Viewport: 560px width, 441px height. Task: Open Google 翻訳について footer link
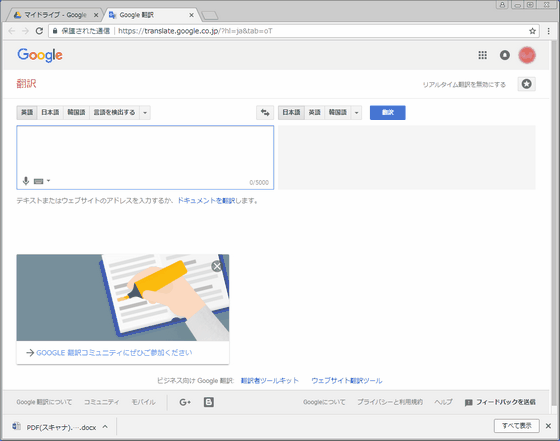coord(44,402)
